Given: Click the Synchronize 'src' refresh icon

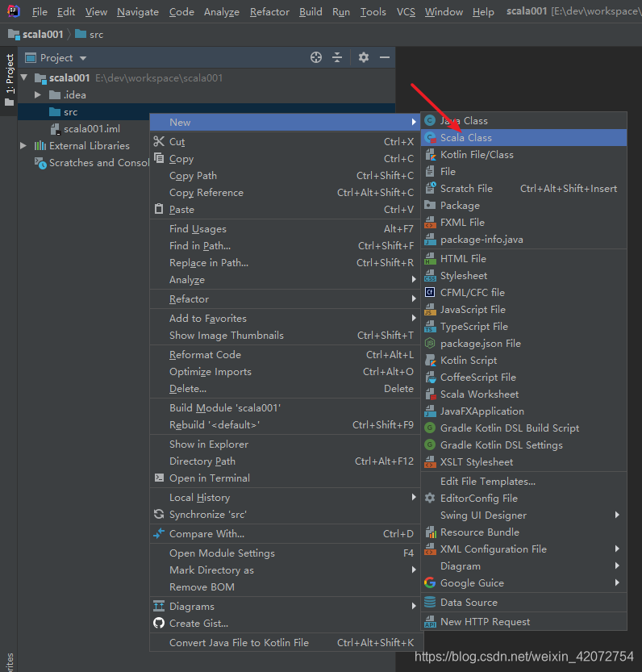Looking at the screenshot, I should coord(159,515).
